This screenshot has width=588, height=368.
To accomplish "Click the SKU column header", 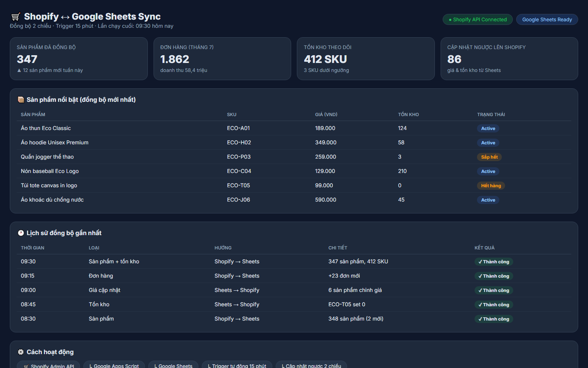I will tap(232, 114).
